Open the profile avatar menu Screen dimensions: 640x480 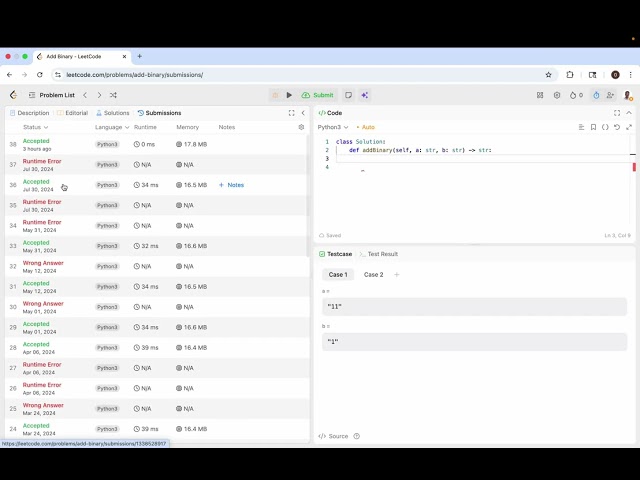pos(628,96)
